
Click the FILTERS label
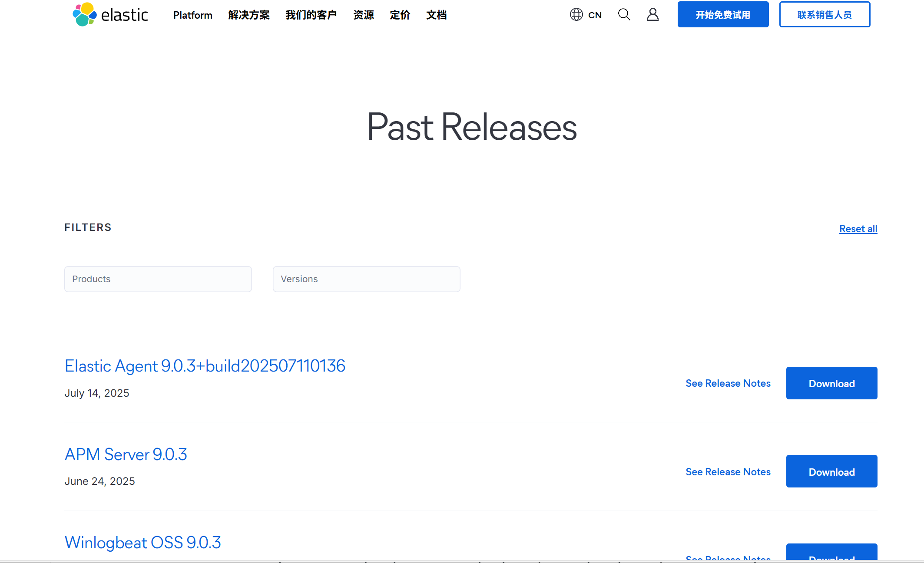coord(88,227)
